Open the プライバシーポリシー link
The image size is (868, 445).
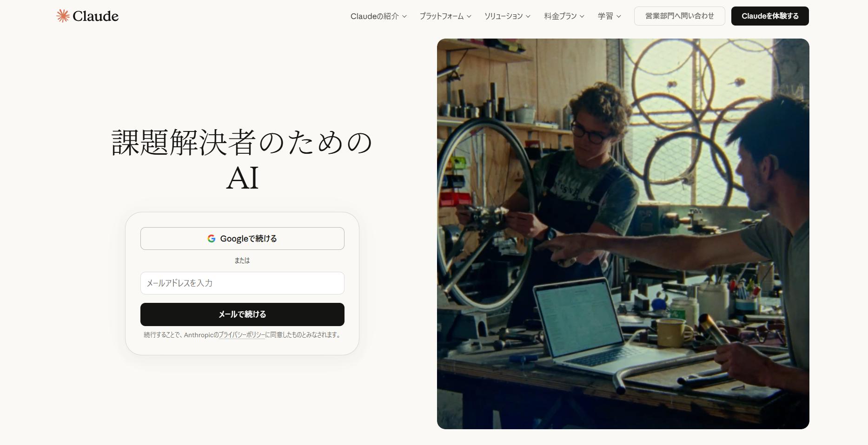click(x=242, y=335)
